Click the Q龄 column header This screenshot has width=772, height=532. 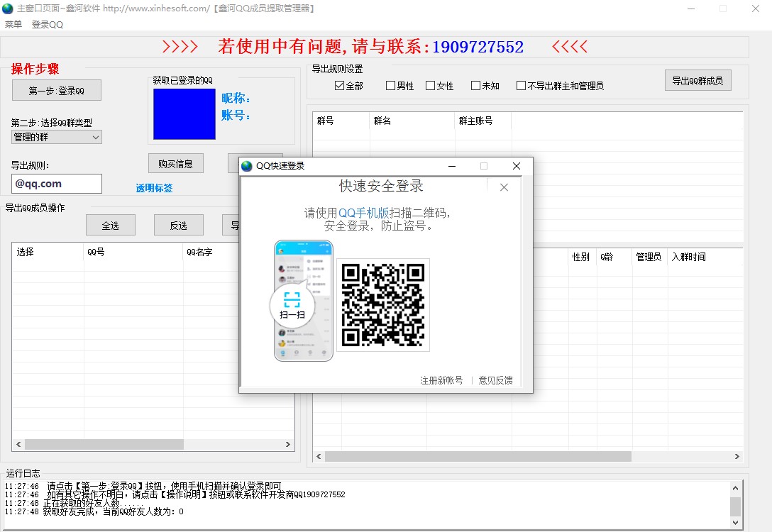[x=614, y=257]
